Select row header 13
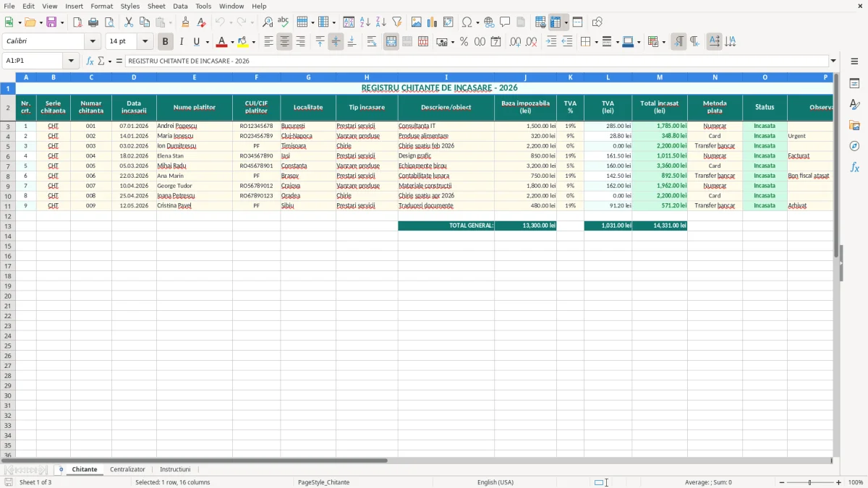 coord(8,226)
